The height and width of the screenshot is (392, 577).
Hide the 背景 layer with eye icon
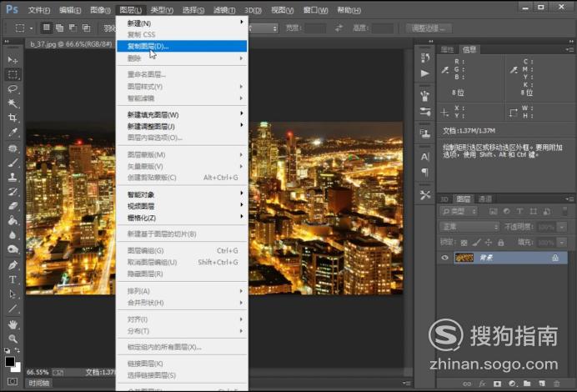[445, 258]
